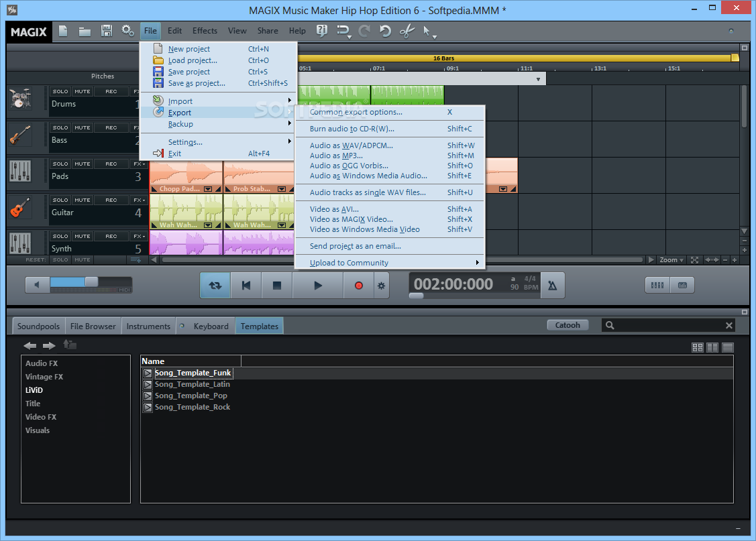Click the Pads mixer track icon

[20, 171]
